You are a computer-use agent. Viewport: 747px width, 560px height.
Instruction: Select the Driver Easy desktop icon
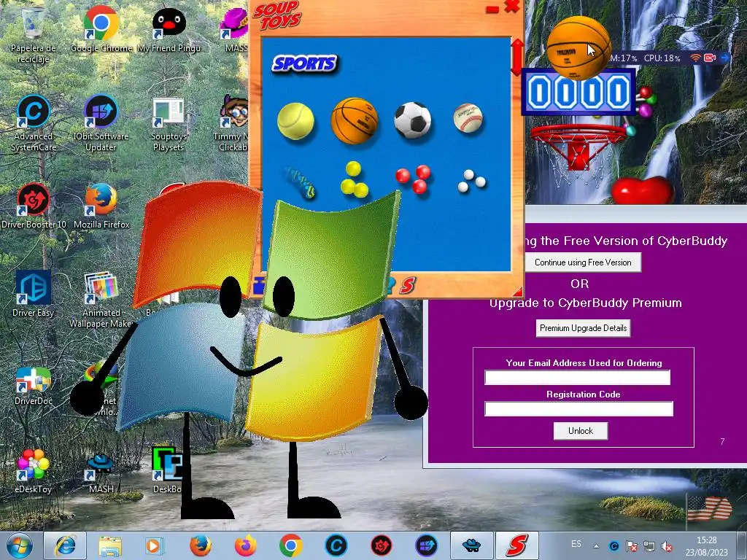[x=34, y=294]
